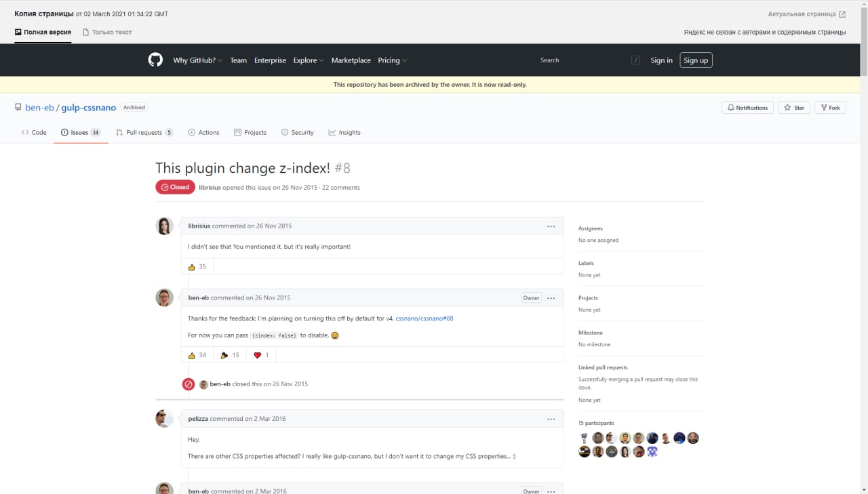The width and height of the screenshot is (868, 494).
Task: Open the cssnano/cssnano#88 link
Action: 425,318
